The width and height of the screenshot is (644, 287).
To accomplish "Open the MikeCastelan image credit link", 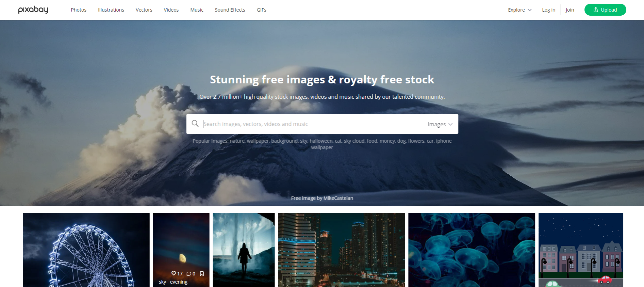I will click(338, 198).
